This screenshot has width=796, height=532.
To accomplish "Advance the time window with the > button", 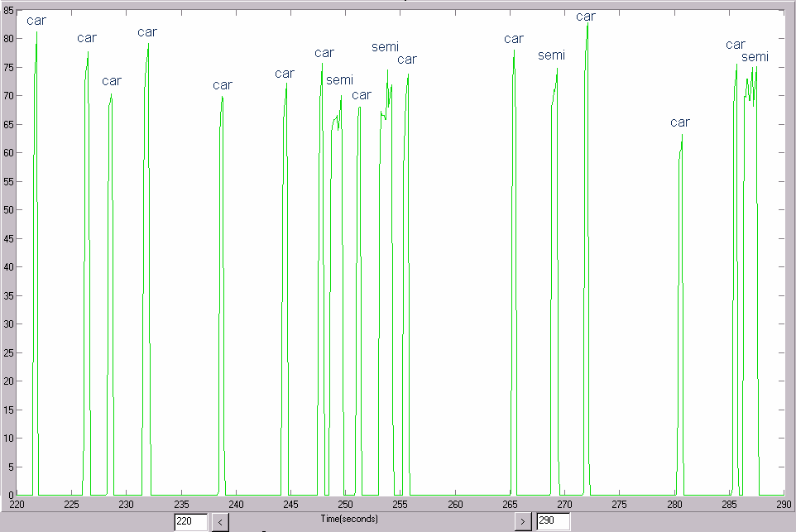I will pos(522,521).
